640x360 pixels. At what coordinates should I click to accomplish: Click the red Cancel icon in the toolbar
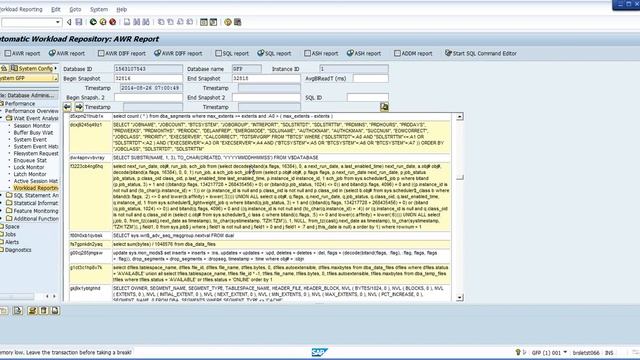coord(113,22)
